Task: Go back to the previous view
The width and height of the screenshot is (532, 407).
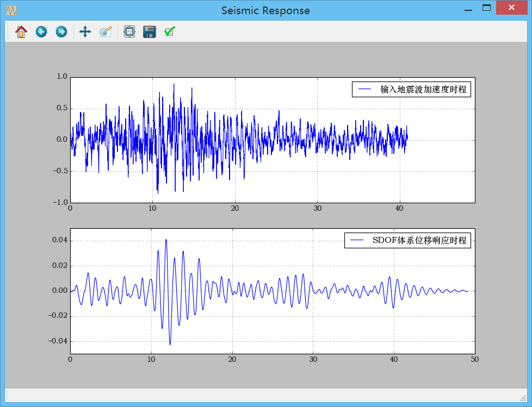Action: pyautogui.click(x=41, y=32)
